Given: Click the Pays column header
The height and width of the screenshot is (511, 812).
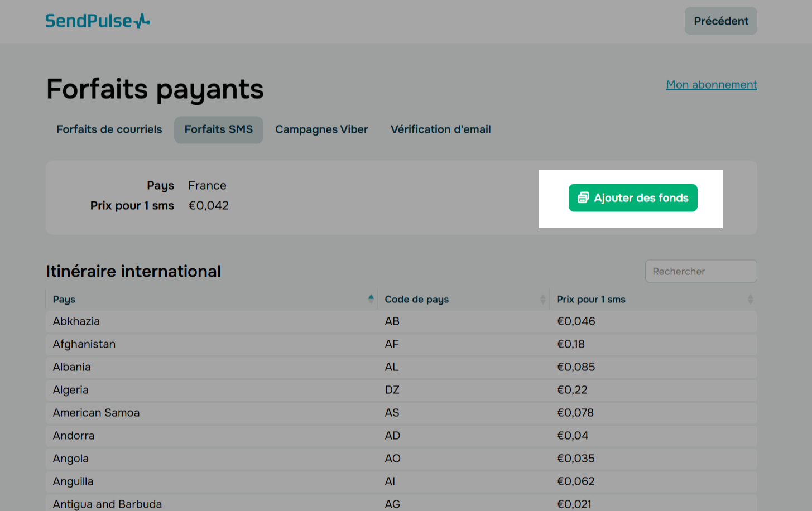Looking at the screenshot, I should 64,300.
